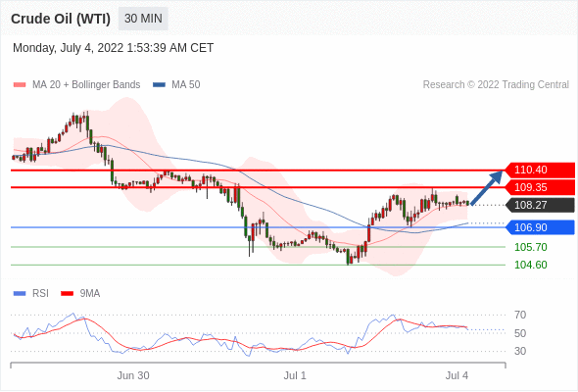Click the RSI 70 level label
The height and width of the screenshot is (392, 578).
pos(520,315)
